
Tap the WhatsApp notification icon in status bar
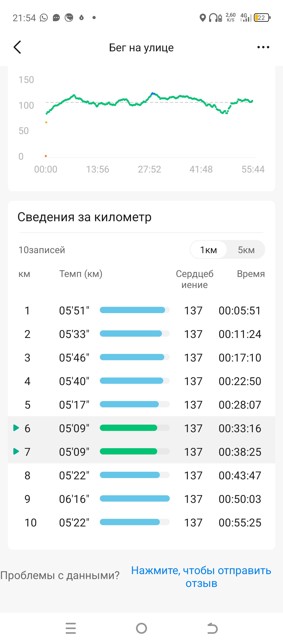pyautogui.click(x=44, y=18)
